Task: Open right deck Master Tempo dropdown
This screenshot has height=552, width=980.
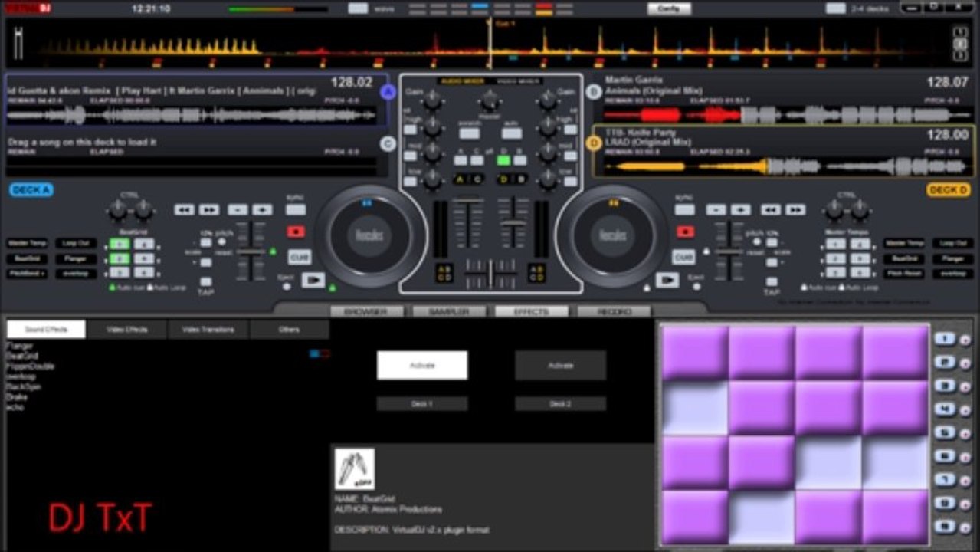Action: [x=905, y=243]
